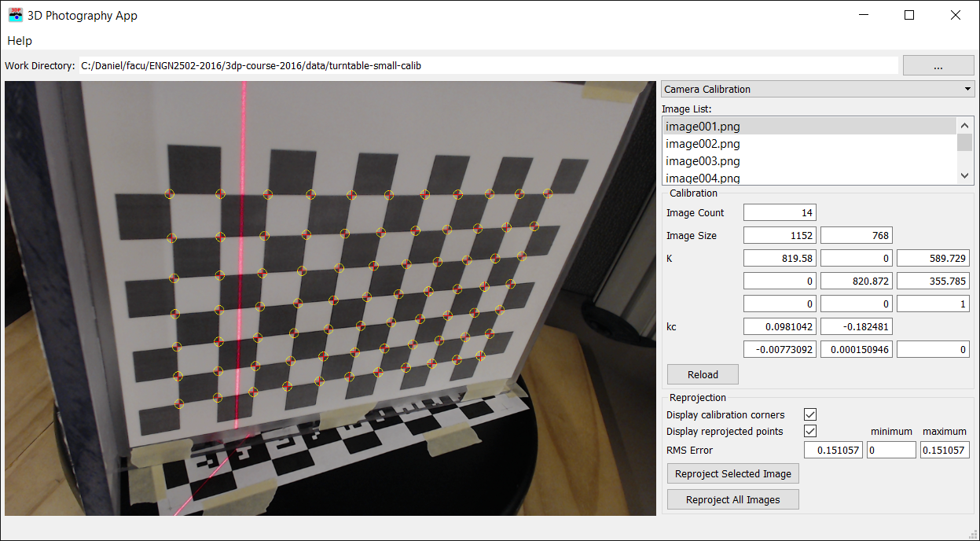Toggle Display reprojected points checkbox
The width and height of the screenshot is (980, 541).
810,431
